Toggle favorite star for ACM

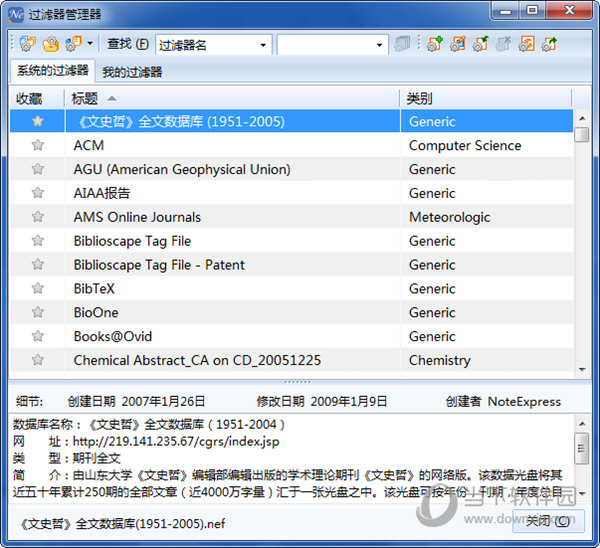[x=38, y=145]
